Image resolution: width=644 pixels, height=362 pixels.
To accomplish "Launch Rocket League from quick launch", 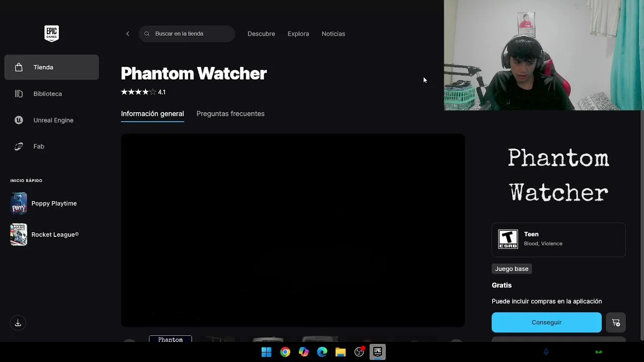I will pos(52,235).
